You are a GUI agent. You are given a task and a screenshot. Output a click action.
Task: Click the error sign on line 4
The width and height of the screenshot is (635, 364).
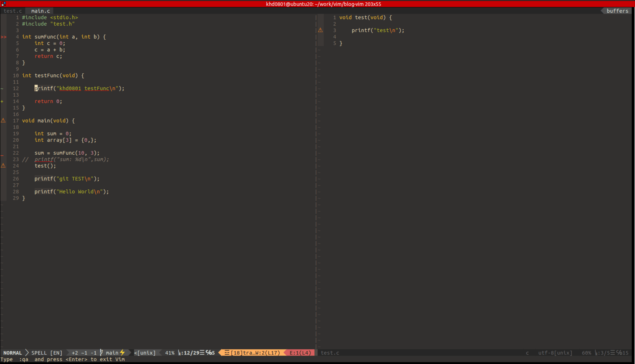3,37
